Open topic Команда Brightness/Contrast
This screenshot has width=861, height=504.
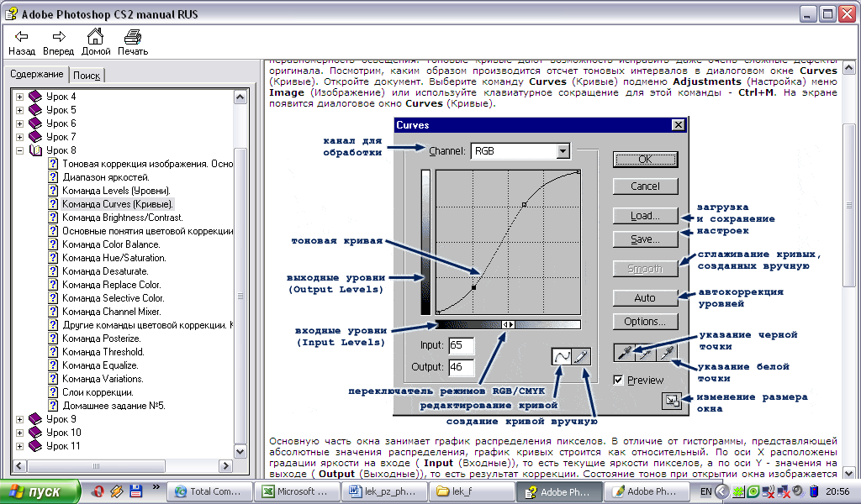point(123,218)
